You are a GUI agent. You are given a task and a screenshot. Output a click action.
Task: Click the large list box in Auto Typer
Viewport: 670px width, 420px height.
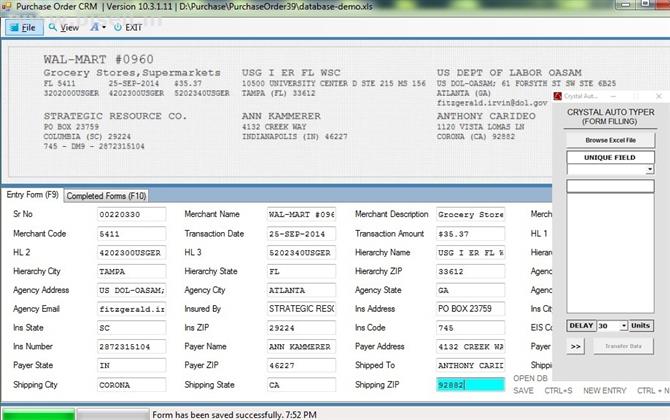(x=610, y=253)
